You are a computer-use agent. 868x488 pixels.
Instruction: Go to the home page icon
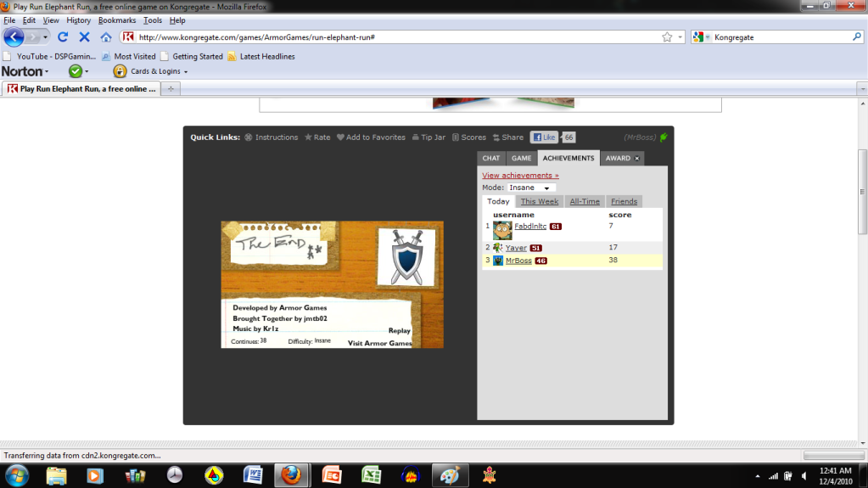pos(106,37)
